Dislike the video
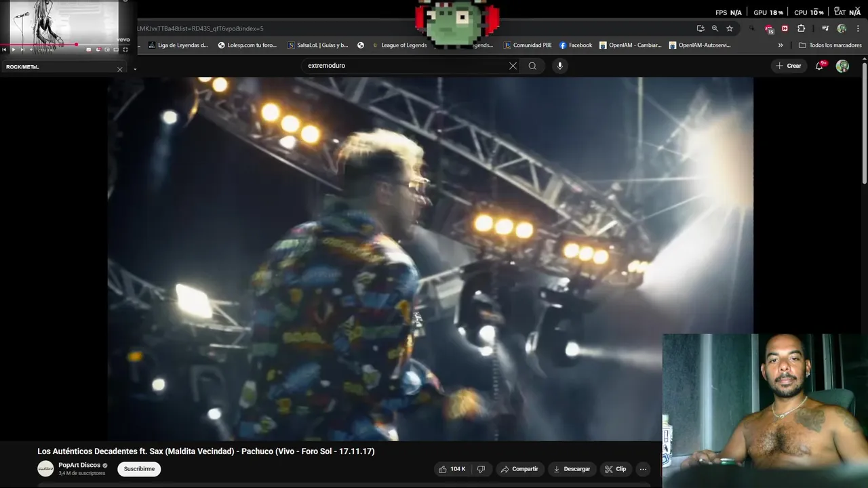The image size is (868, 488). point(481,469)
